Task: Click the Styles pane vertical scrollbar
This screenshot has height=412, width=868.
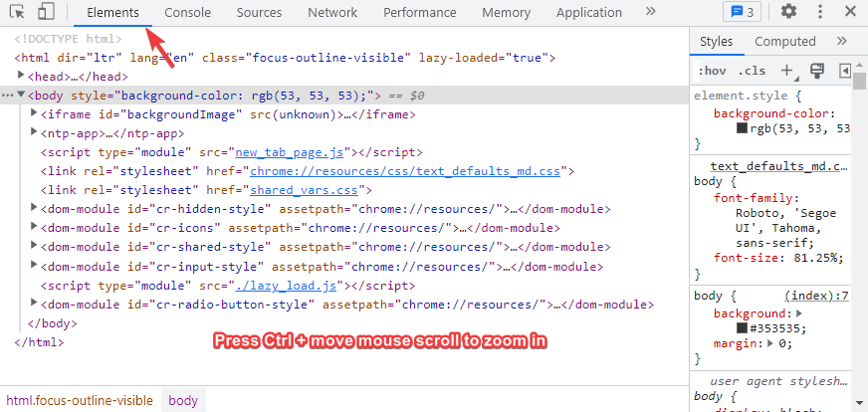Action: click(859, 81)
